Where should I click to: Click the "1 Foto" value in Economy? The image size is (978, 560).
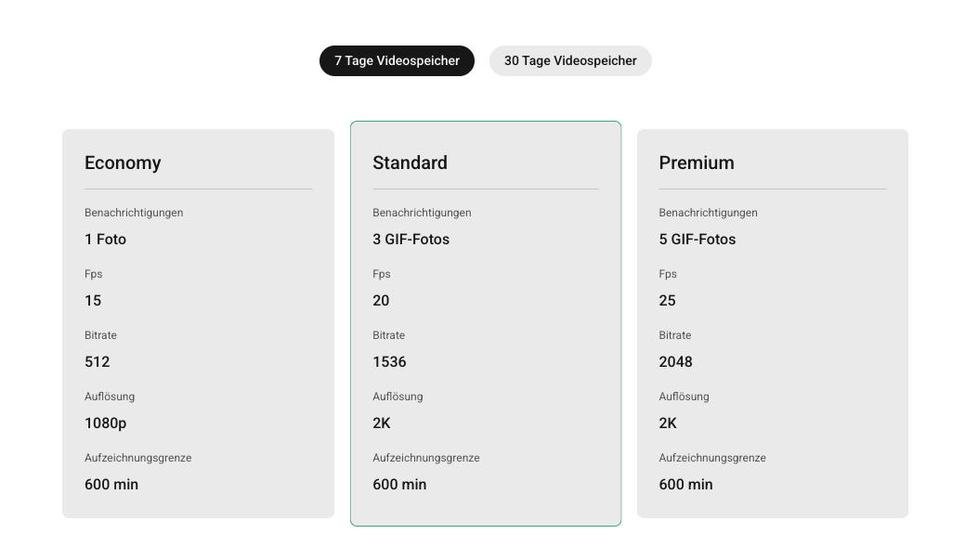point(105,240)
